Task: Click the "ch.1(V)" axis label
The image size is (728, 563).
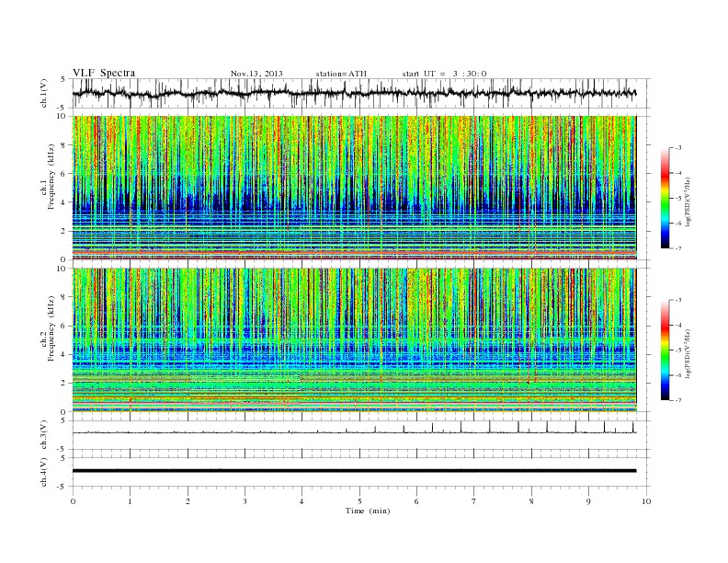Action: click(44, 93)
